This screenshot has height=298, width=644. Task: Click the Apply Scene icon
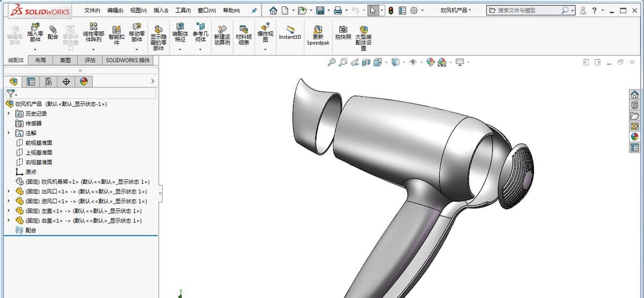click(x=442, y=62)
